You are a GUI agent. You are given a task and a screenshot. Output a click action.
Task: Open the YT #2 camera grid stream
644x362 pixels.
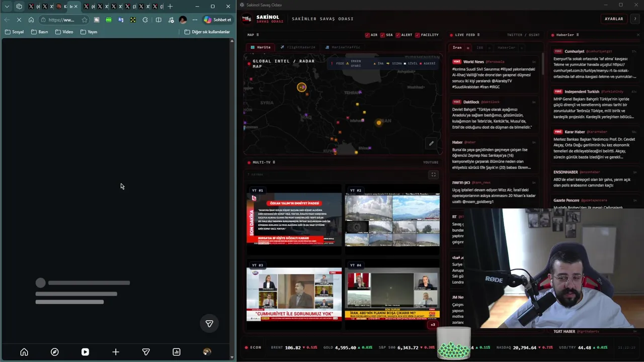click(x=392, y=220)
